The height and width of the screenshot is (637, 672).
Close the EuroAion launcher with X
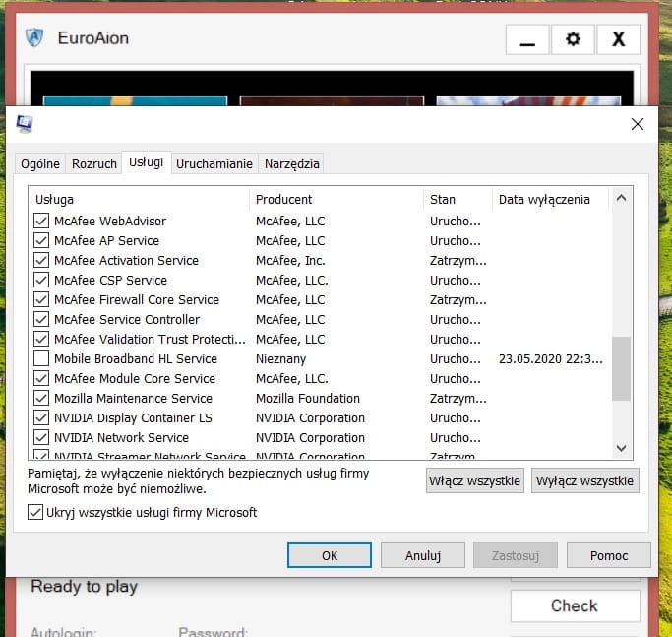click(x=618, y=39)
